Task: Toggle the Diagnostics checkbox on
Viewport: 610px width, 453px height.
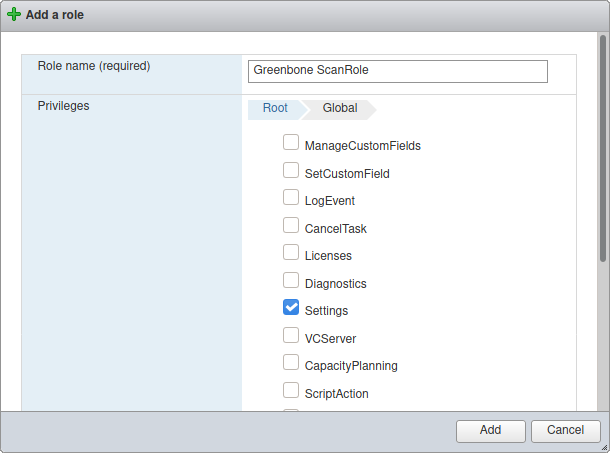Action: tap(291, 281)
